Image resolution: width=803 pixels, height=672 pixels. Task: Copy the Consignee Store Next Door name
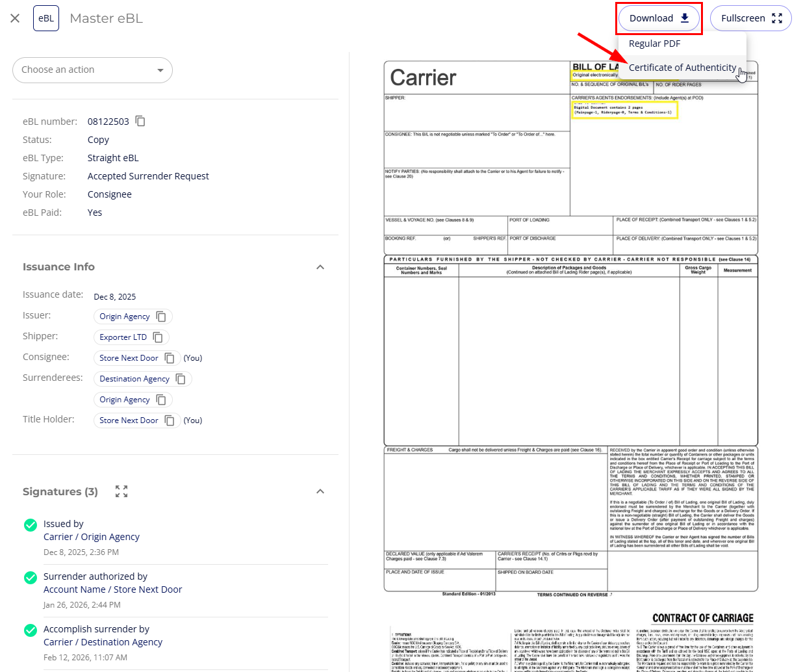(170, 358)
